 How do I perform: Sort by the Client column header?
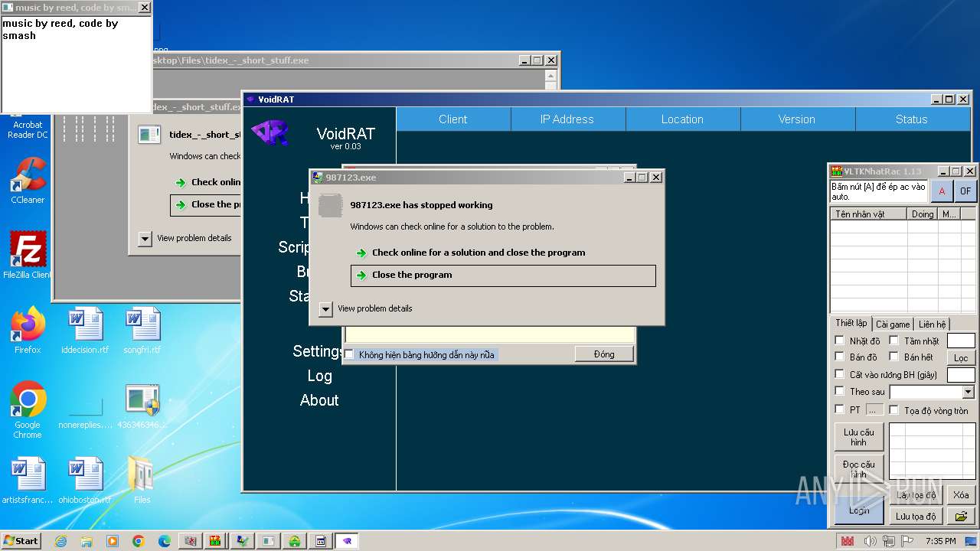453,119
